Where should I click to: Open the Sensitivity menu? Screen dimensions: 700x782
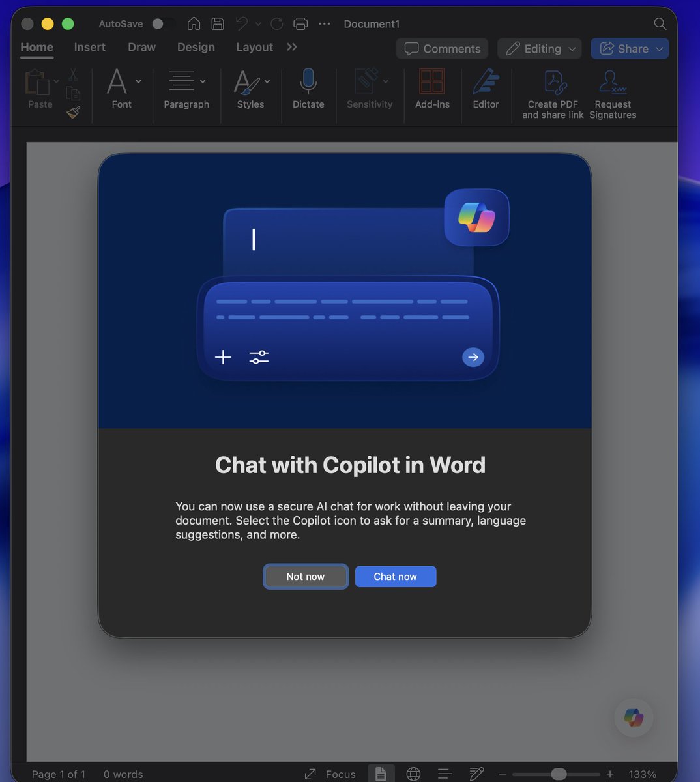click(x=370, y=89)
